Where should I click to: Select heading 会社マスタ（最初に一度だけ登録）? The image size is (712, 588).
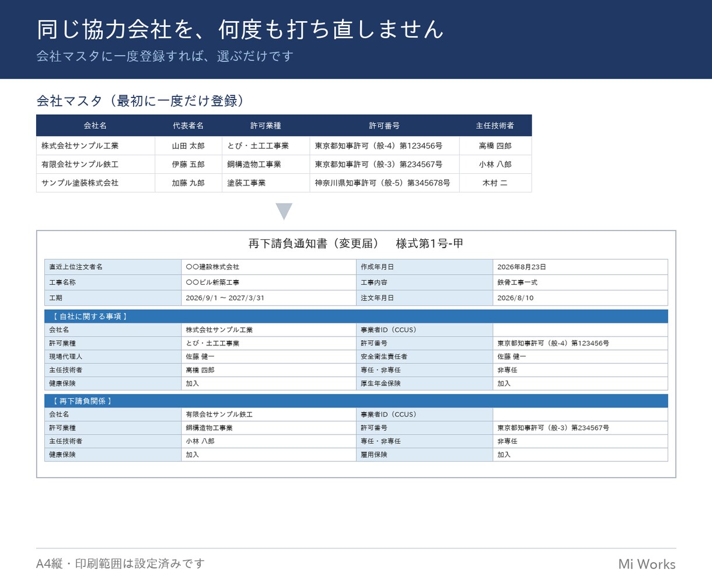(x=140, y=100)
